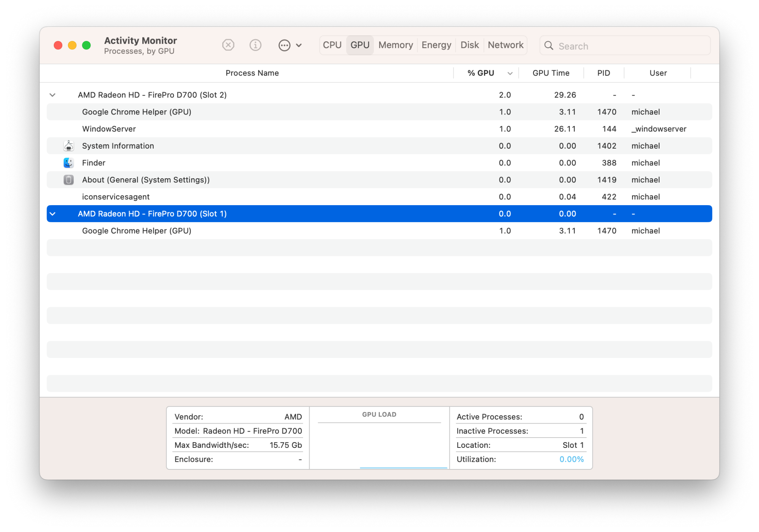Click the System Information app icon
Viewport: 759px width, 532px height.
coord(69,146)
